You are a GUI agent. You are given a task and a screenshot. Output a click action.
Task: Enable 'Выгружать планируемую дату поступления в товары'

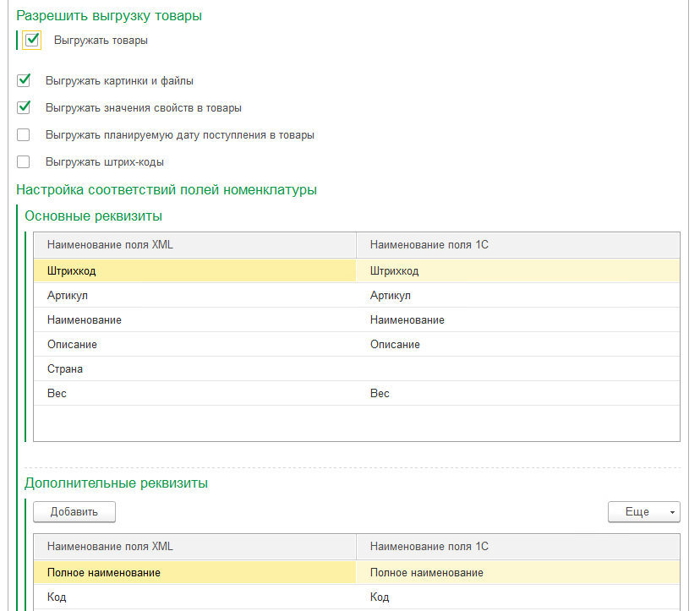point(24,134)
